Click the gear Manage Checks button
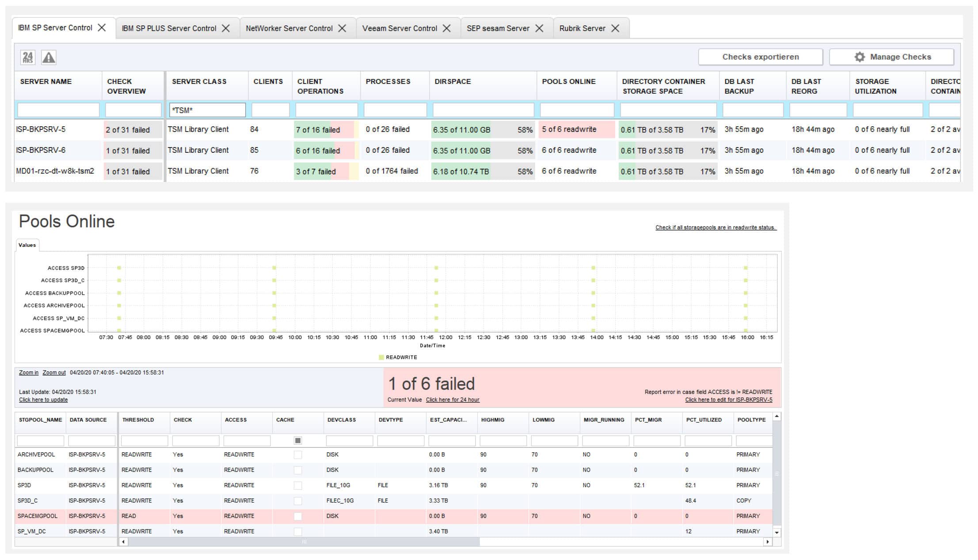978x560 pixels. (x=891, y=57)
